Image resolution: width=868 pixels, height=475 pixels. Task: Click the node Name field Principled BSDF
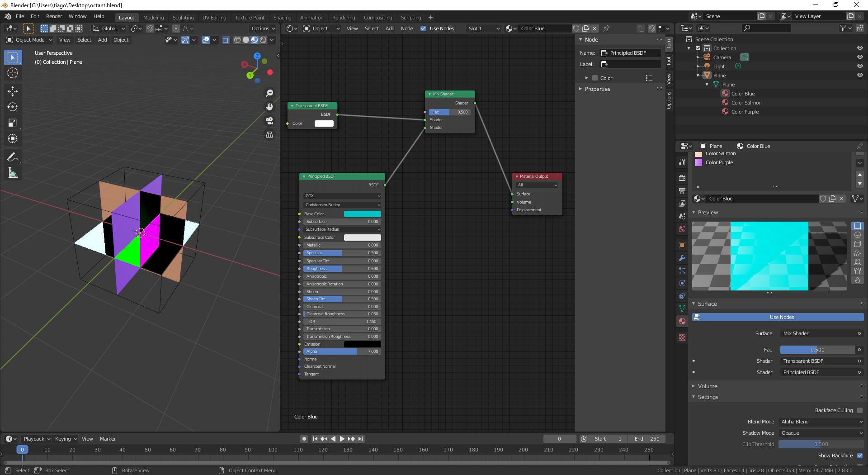(631, 53)
